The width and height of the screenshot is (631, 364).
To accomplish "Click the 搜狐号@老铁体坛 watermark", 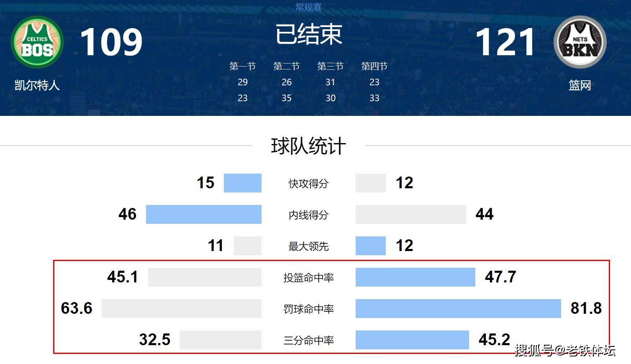I will point(565,350).
